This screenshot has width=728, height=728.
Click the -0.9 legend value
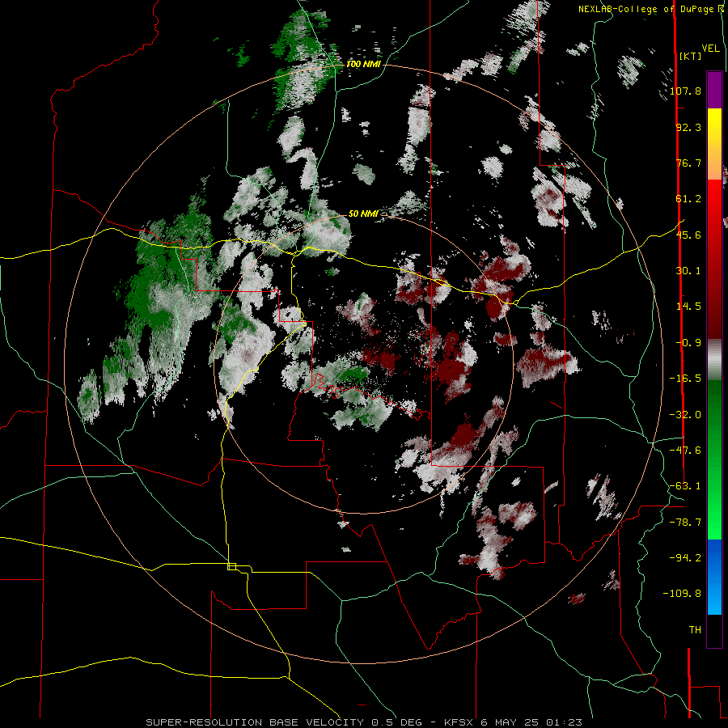coord(688,343)
